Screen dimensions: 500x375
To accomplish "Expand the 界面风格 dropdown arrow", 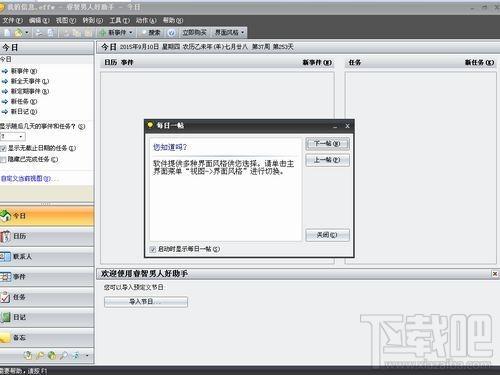I will click(x=243, y=33).
